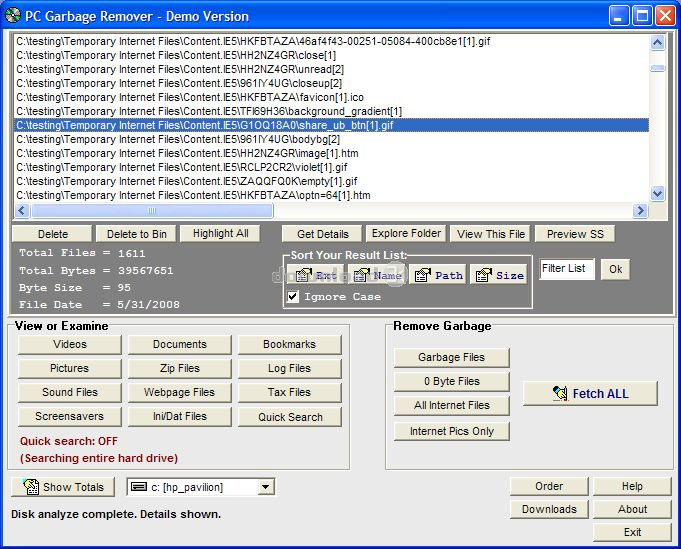Viewport: 681px width, 549px height.
Task: Select the background_gradient[1] file row
Action: coord(331,111)
